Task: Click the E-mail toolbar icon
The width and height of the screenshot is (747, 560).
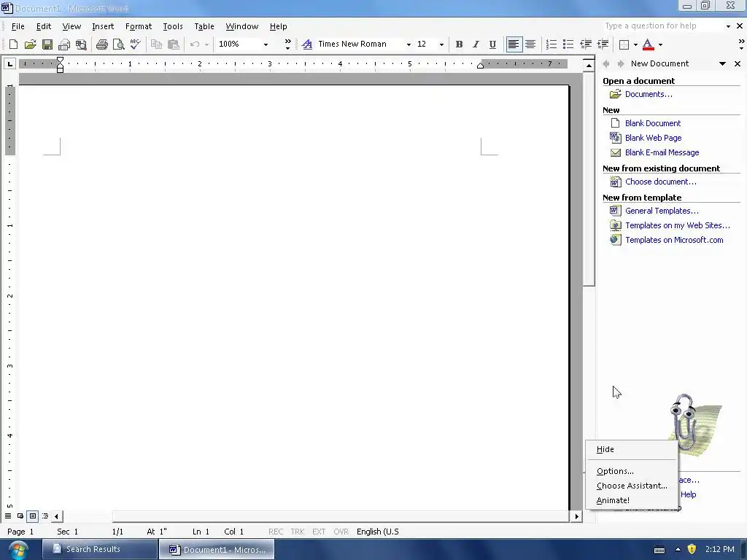Action: (x=64, y=44)
